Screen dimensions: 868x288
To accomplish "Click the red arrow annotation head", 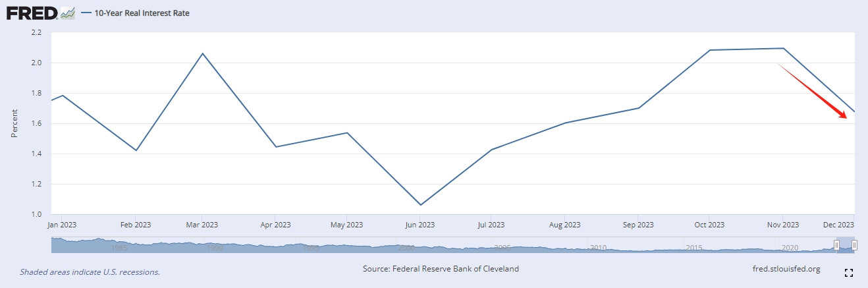I will point(844,117).
